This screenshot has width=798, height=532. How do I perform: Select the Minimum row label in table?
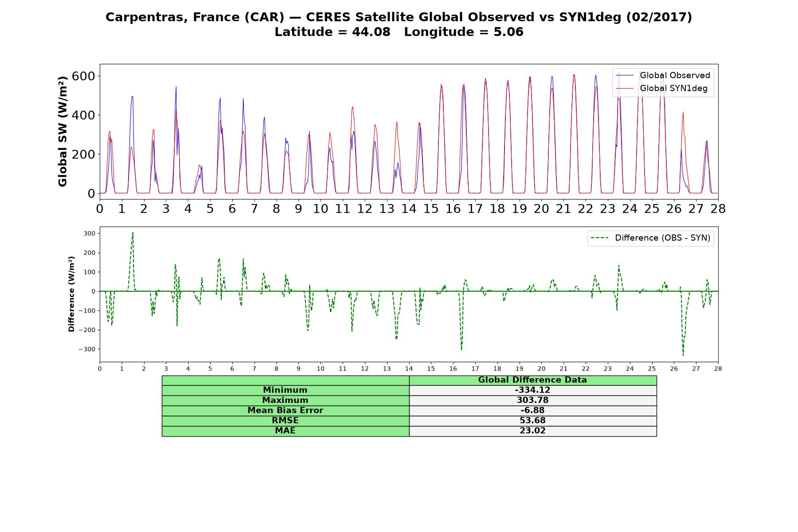(x=286, y=390)
